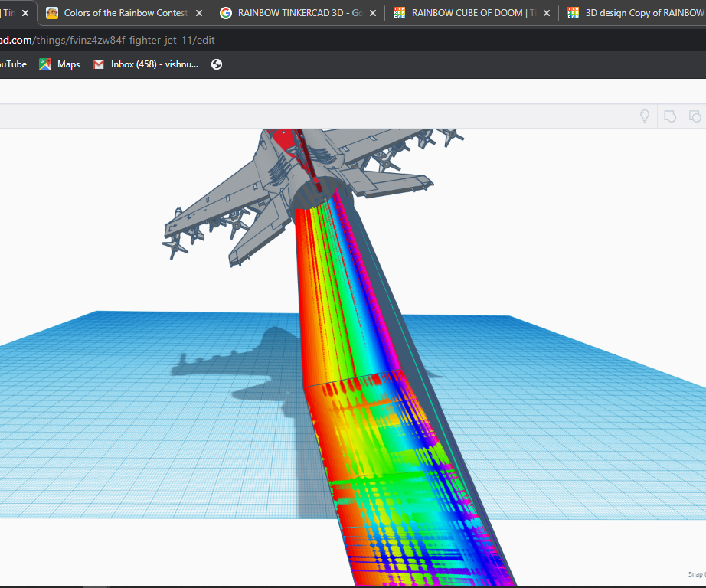Click the Colors of the Rainbow Contest favicon
Viewport: 706px width, 588px height.
pos(51,13)
